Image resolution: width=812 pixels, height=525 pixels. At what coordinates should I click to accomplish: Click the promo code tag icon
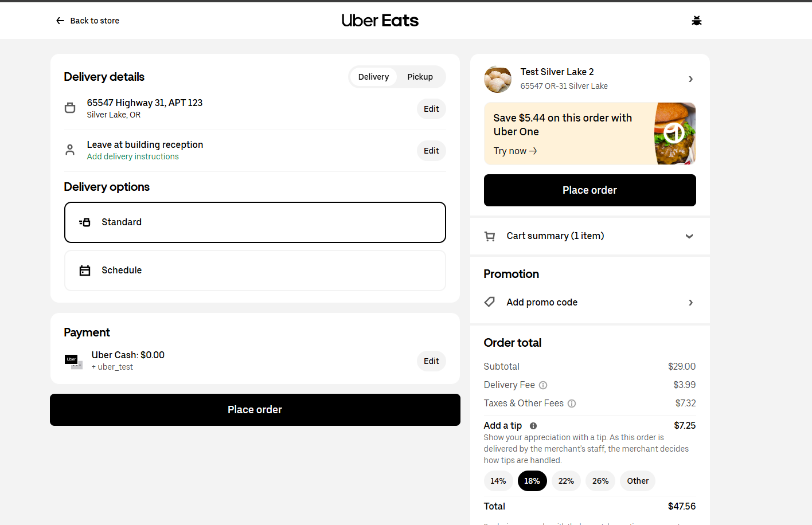point(490,302)
